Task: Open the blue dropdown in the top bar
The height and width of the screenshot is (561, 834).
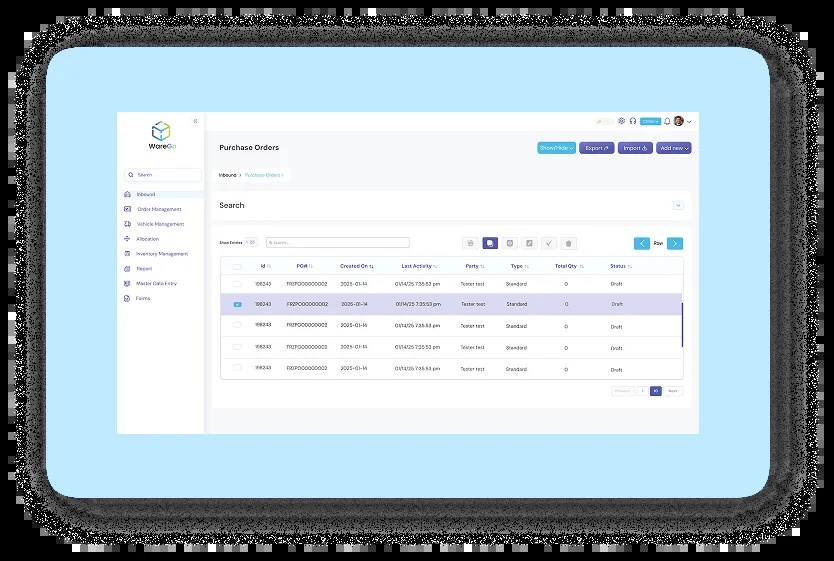Action: [x=650, y=121]
